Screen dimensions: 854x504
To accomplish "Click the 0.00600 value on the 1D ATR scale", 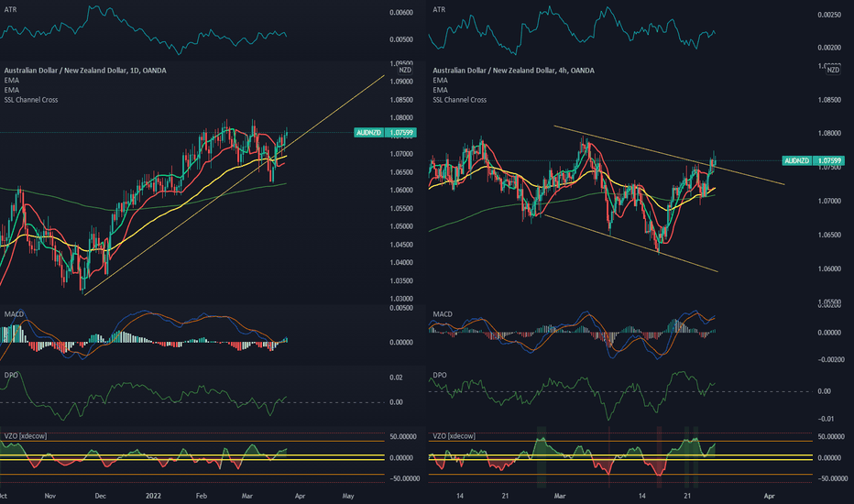I will point(401,13).
